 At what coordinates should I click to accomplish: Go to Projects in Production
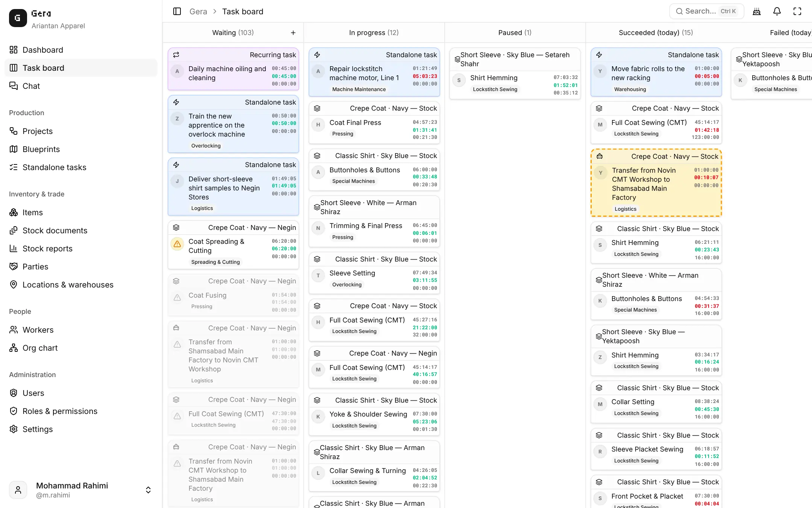point(81,131)
